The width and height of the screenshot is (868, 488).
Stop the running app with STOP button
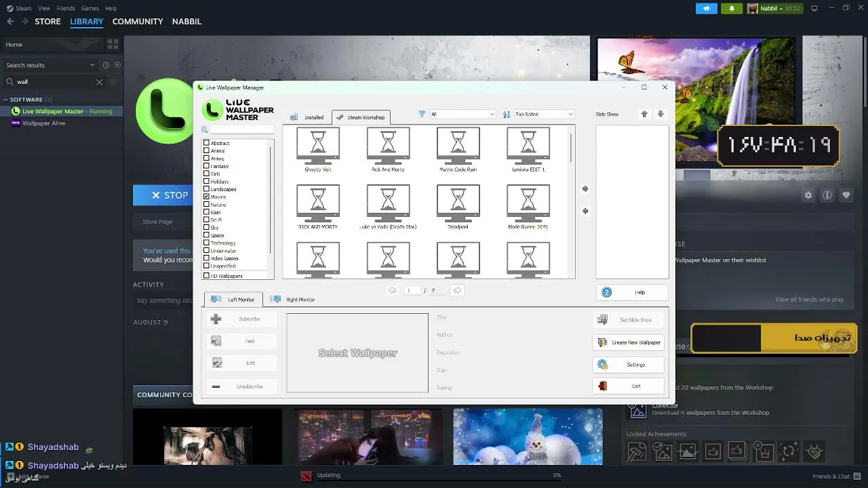tap(163, 195)
